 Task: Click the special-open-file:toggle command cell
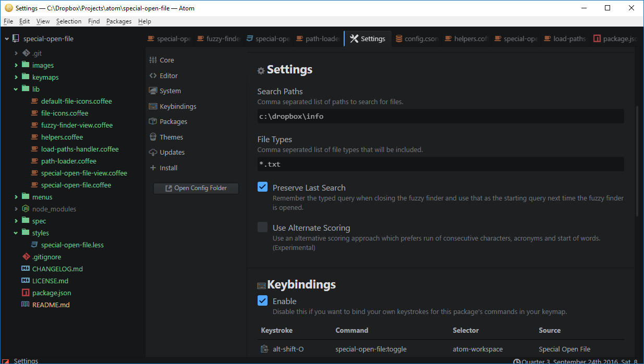[371, 349]
